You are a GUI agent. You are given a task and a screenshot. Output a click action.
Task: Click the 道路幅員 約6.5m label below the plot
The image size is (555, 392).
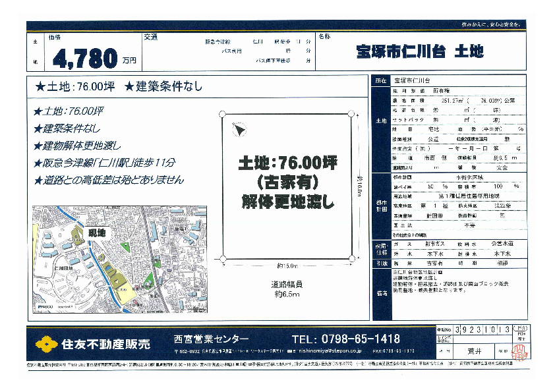coord(286,290)
